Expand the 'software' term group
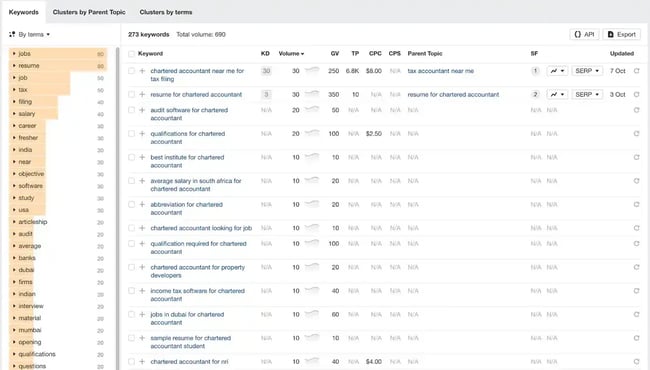This screenshot has height=370, width=650. click(x=14, y=186)
